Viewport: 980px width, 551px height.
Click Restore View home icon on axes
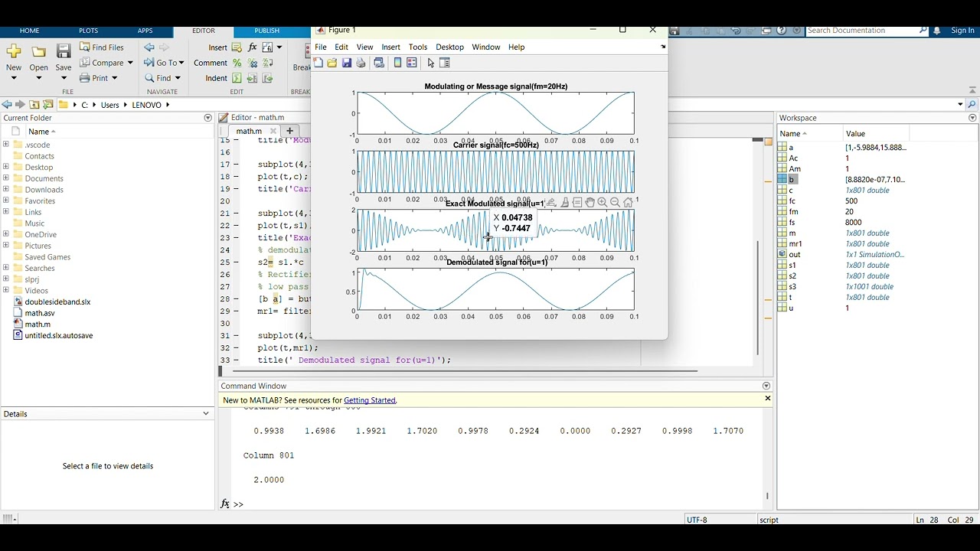click(628, 203)
